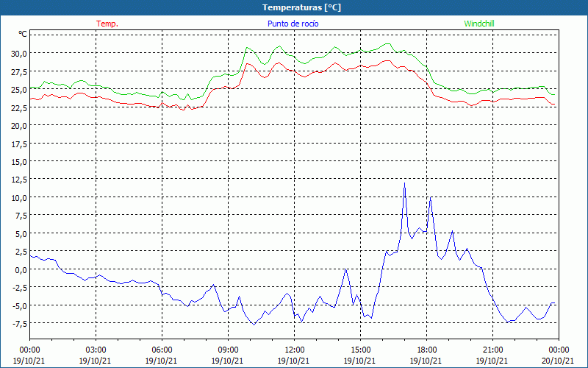Click the Temperaturas [°C] chart title
Viewport: 588px width, 368px height.
pos(301,7)
